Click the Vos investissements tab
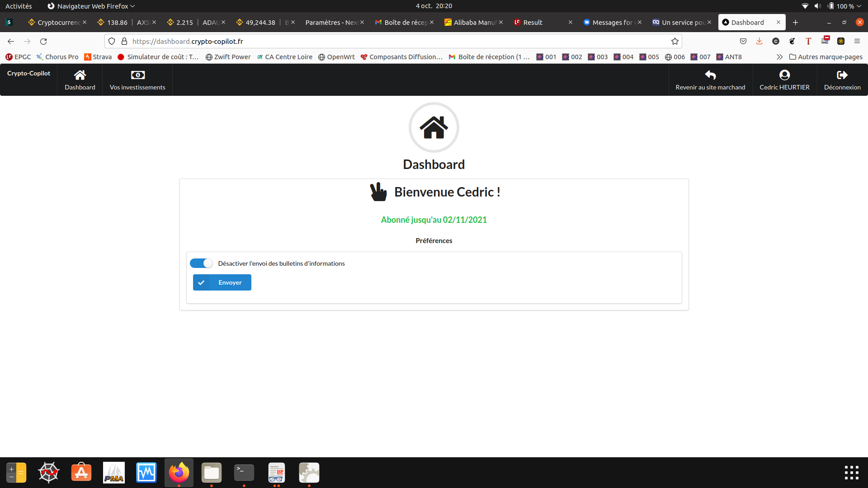Image resolution: width=868 pixels, height=488 pixels. pyautogui.click(x=138, y=79)
